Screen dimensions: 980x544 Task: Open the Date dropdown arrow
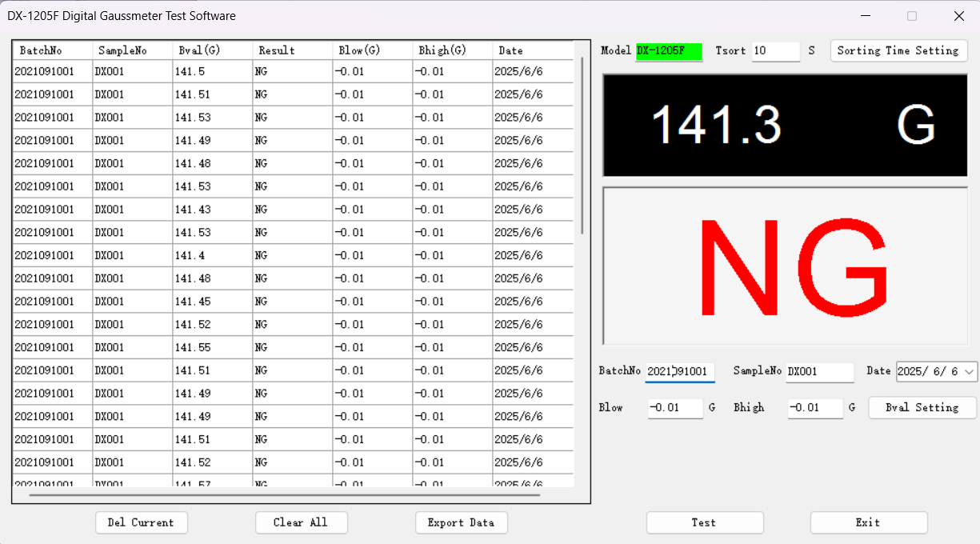pos(970,371)
